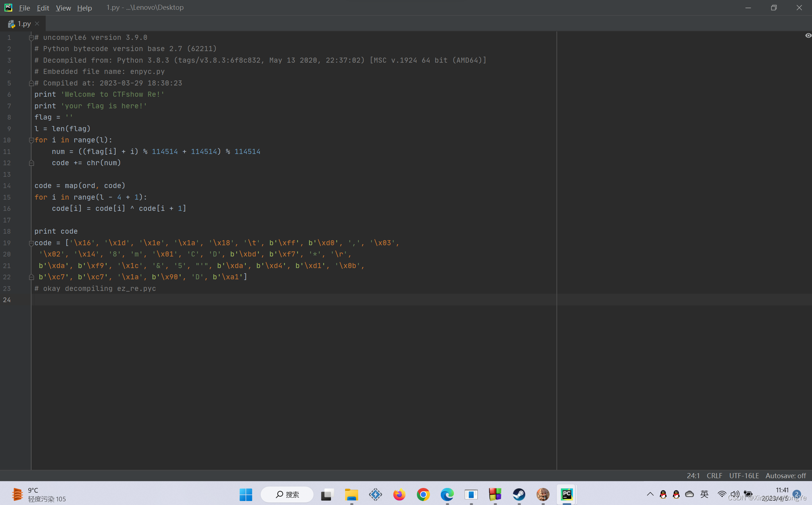
Task: Click the Windows search box
Action: tap(287, 494)
